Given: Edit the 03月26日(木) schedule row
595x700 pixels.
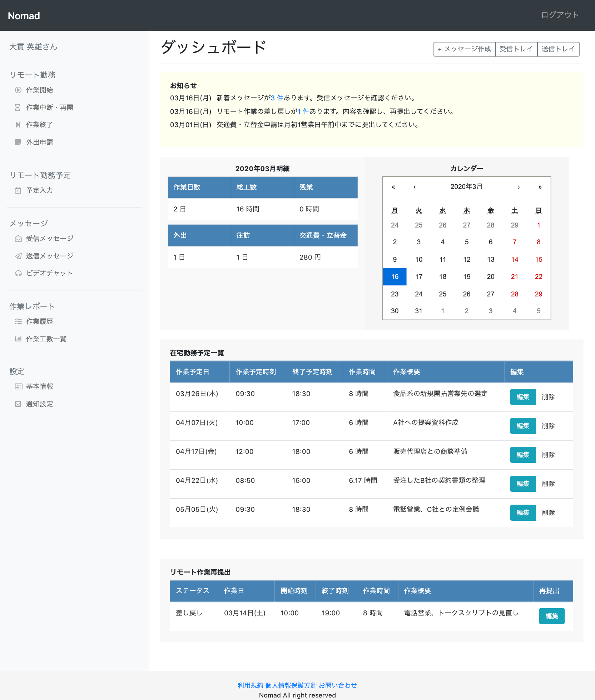Looking at the screenshot, I should (x=523, y=397).
